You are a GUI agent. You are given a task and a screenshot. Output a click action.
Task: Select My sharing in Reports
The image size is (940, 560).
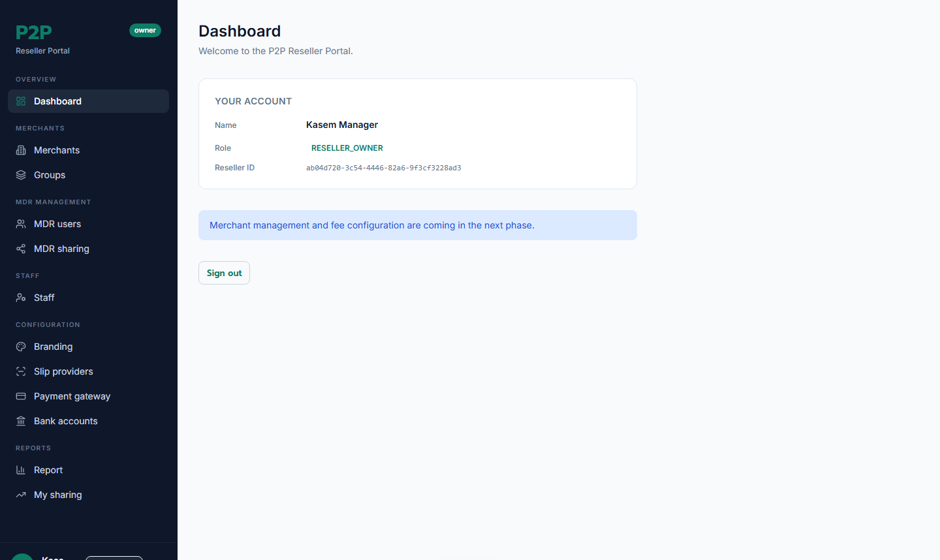88,495
